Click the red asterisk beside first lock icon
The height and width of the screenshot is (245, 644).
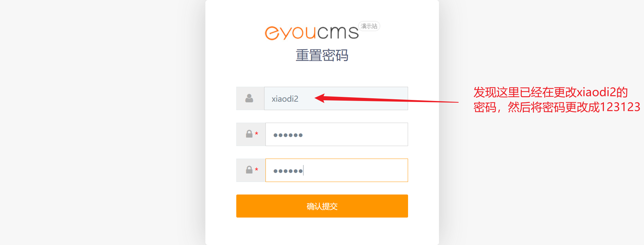click(257, 134)
